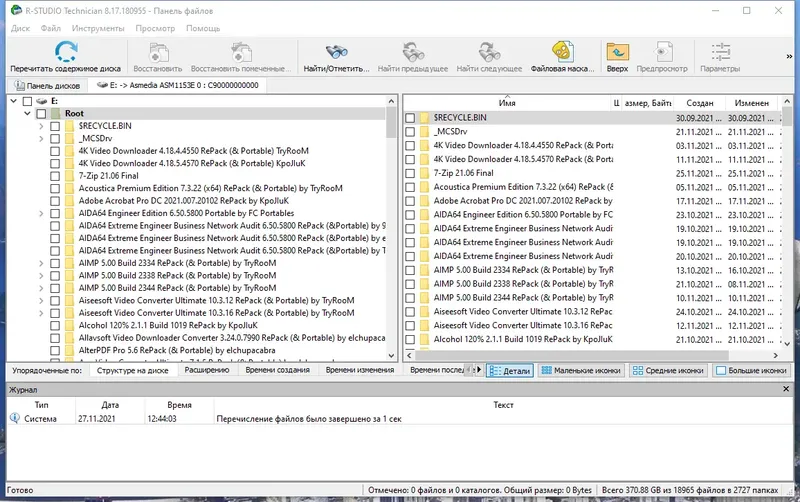Click the Предпросмотр preview icon

pos(662,52)
